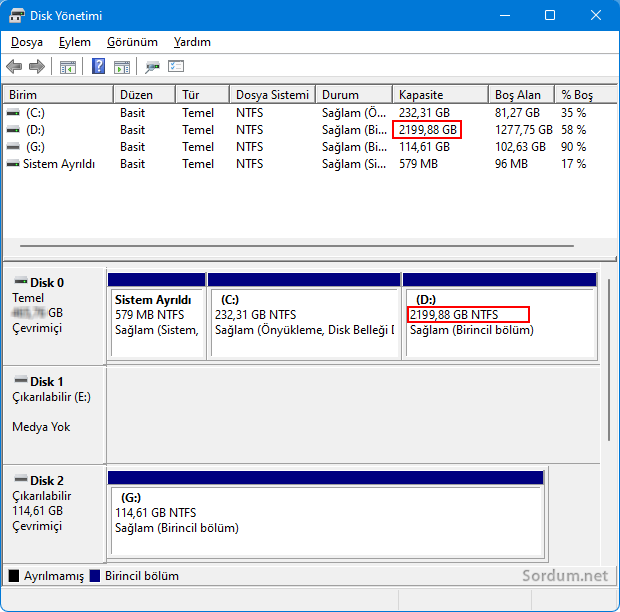Click the 1277,75 GB free space cell
The height and width of the screenshot is (612, 620).
524,130
